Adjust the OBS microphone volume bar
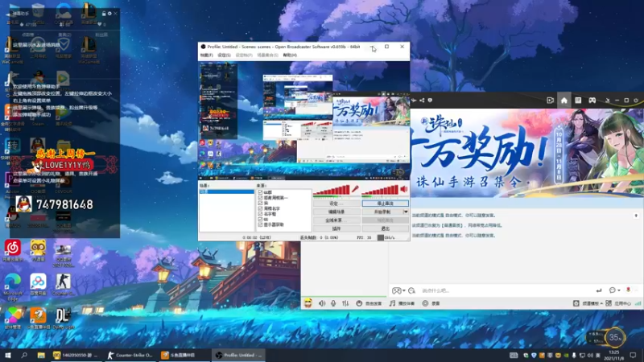 click(332, 190)
